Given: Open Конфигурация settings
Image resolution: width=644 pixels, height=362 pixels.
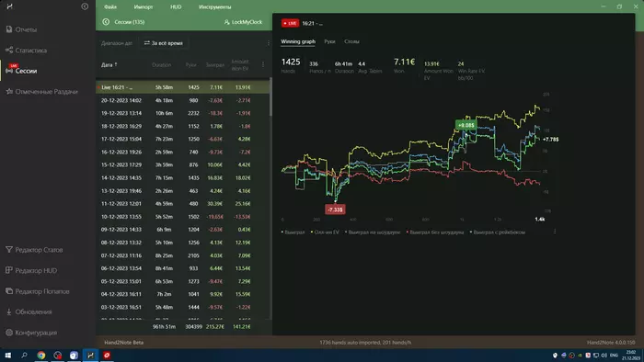Looking at the screenshot, I should [x=36, y=333].
